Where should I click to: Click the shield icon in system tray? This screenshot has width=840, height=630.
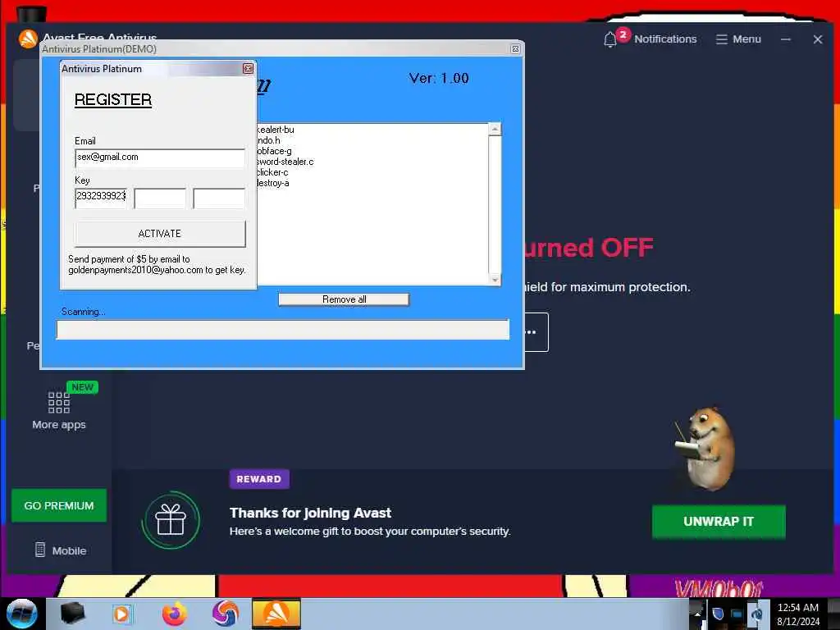(x=718, y=614)
